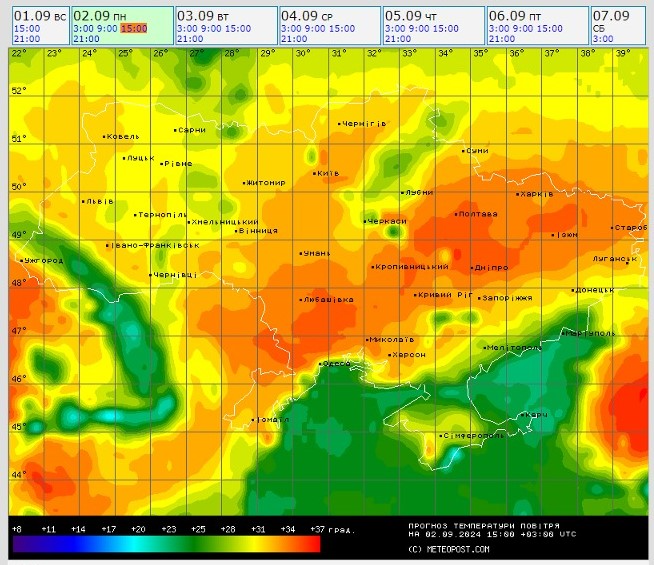Click the Харків city label on map

coord(537,194)
